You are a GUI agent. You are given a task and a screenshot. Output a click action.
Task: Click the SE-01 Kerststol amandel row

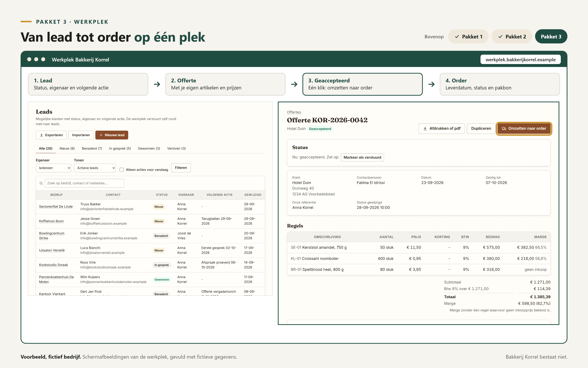[x=418, y=247]
